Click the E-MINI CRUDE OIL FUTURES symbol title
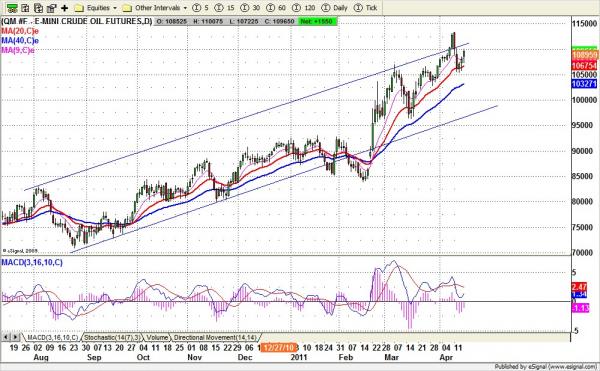The height and width of the screenshot is (371, 600). (77, 21)
